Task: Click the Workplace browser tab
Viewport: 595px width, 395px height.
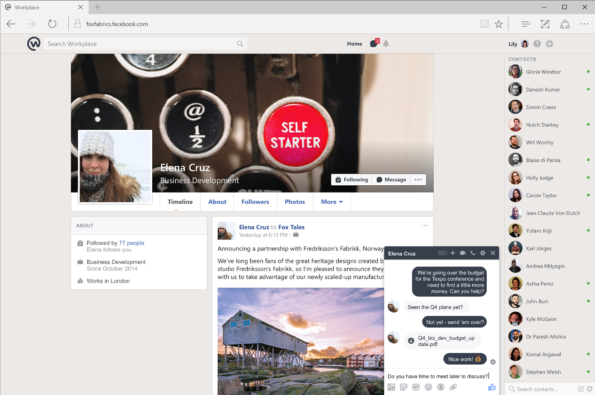Action: [x=44, y=7]
